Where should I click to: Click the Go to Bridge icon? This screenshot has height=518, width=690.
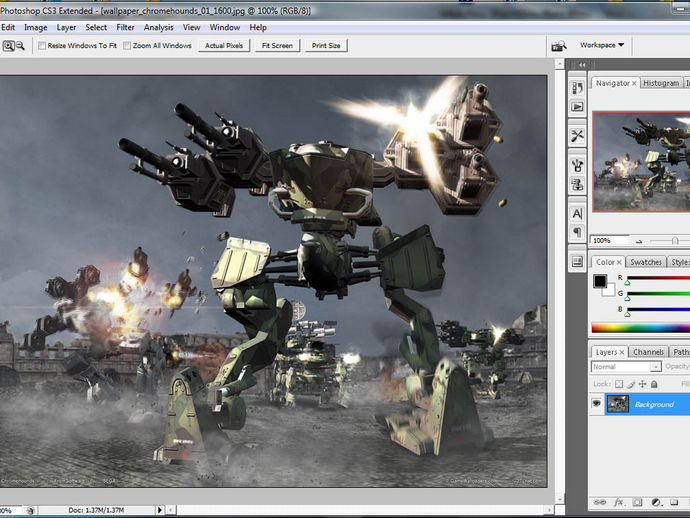tap(559, 45)
